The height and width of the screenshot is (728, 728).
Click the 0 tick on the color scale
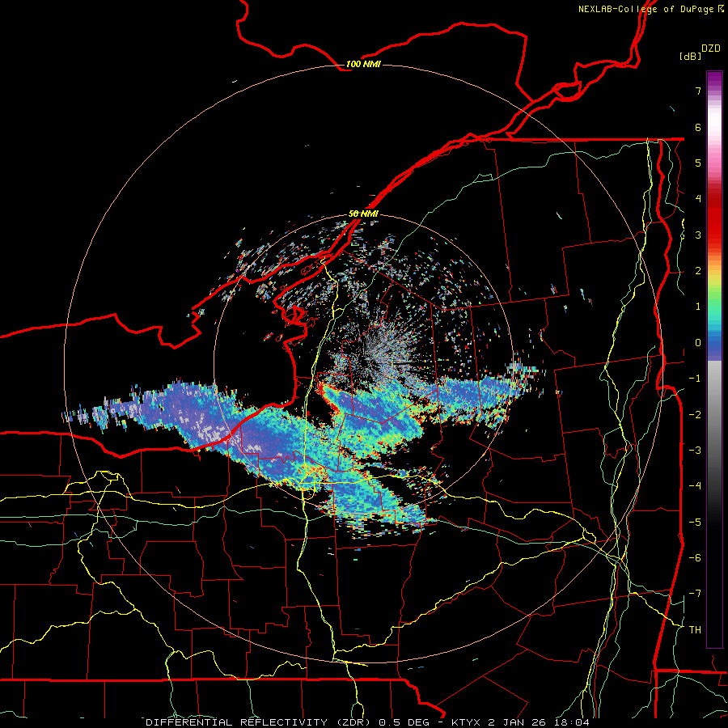(x=698, y=343)
